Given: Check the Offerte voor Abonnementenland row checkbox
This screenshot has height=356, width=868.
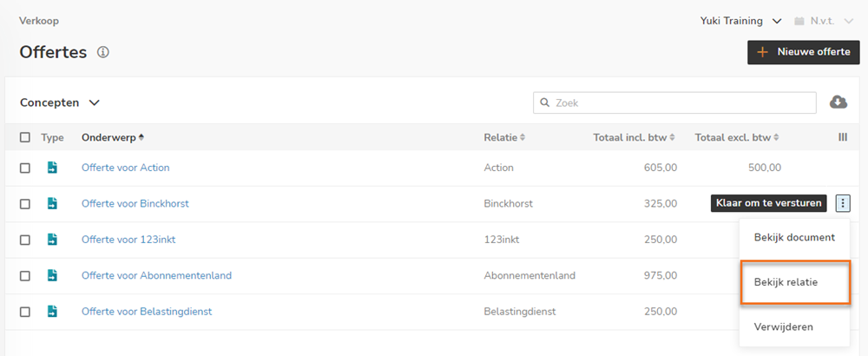Looking at the screenshot, I should (x=25, y=276).
